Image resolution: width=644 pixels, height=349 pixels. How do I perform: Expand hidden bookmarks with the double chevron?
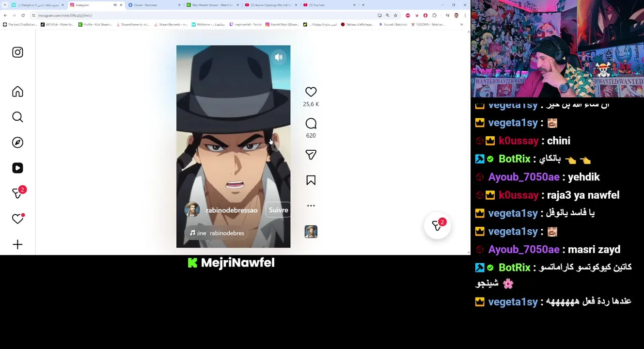(x=461, y=24)
